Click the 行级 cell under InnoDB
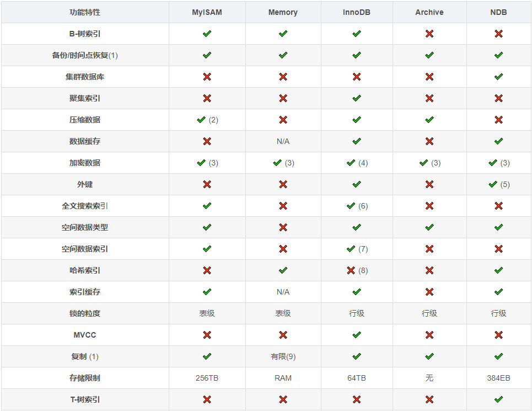532x411 pixels. click(357, 313)
